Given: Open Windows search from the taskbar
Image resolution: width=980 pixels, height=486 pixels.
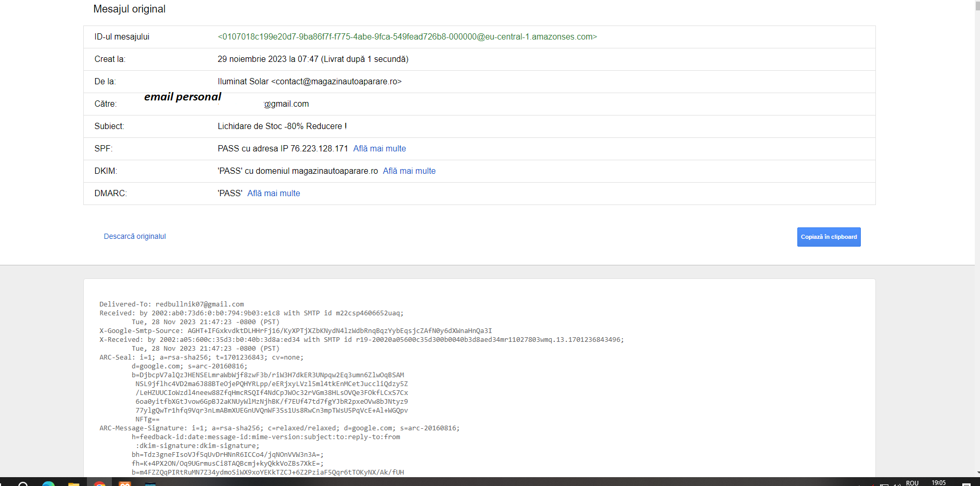Looking at the screenshot, I should pyautogui.click(x=23, y=484).
